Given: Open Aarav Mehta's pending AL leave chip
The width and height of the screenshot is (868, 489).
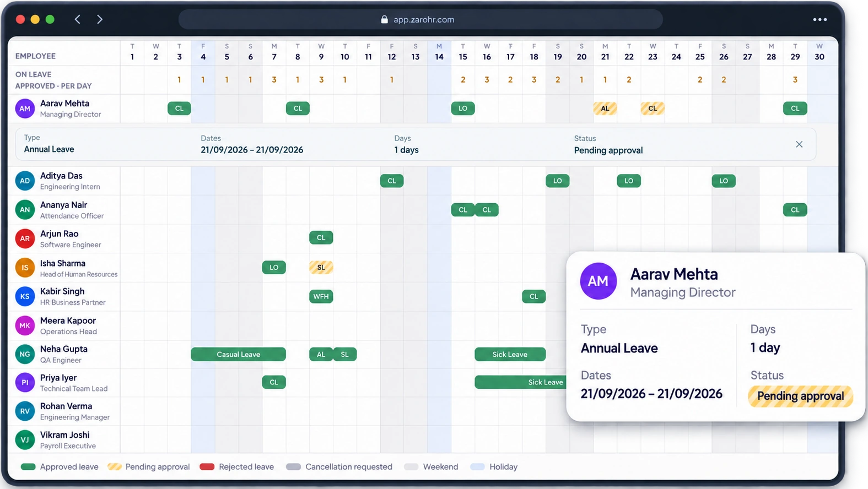Looking at the screenshot, I should click(x=605, y=108).
